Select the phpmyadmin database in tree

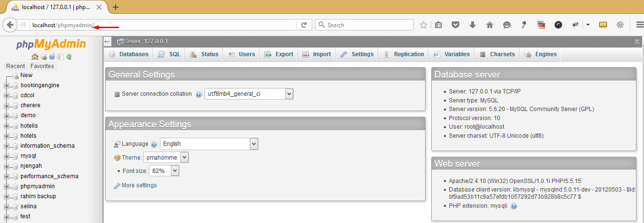coord(38,186)
